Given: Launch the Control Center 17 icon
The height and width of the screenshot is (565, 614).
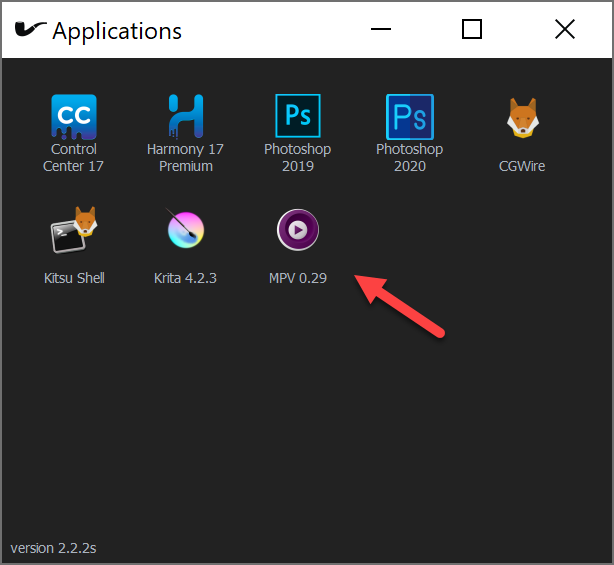Looking at the screenshot, I should click(74, 117).
